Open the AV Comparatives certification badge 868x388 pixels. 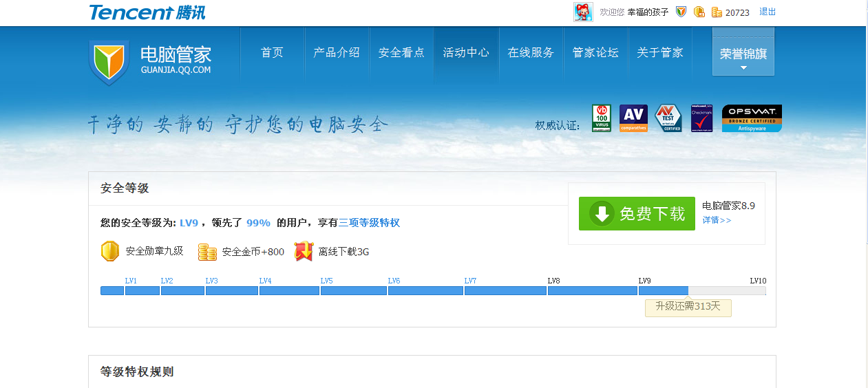click(x=633, y=118)
